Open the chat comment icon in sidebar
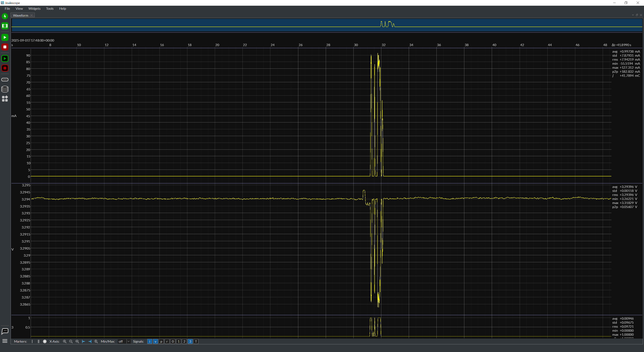This screenshot has width=644, height=352. (x=5, y=331)
